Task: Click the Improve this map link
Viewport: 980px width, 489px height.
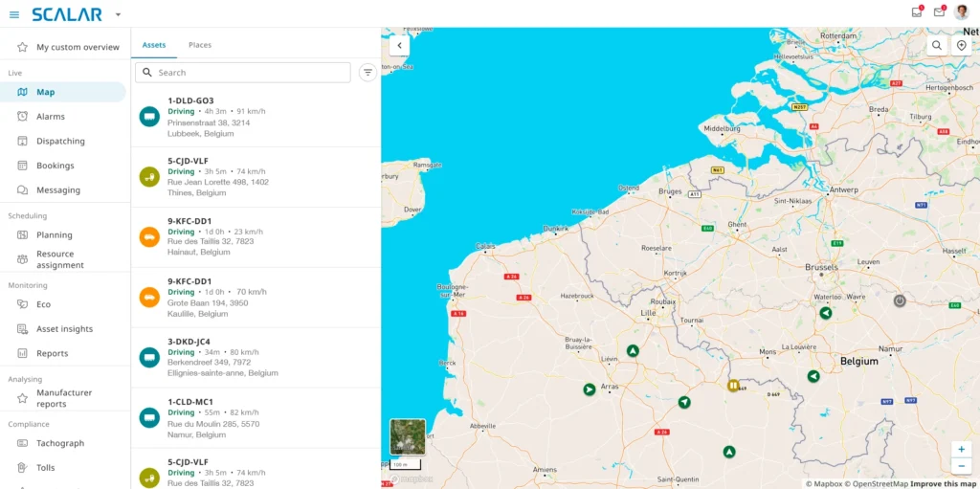Action: (942, 483)
